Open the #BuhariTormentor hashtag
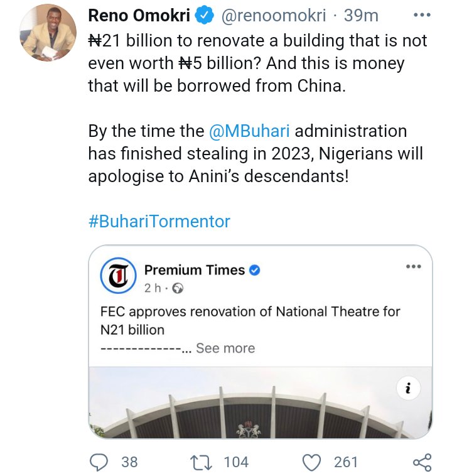Image resolution: width=452 pixels, height=476 pixels. pyautogui.click(x=159, y=221)
